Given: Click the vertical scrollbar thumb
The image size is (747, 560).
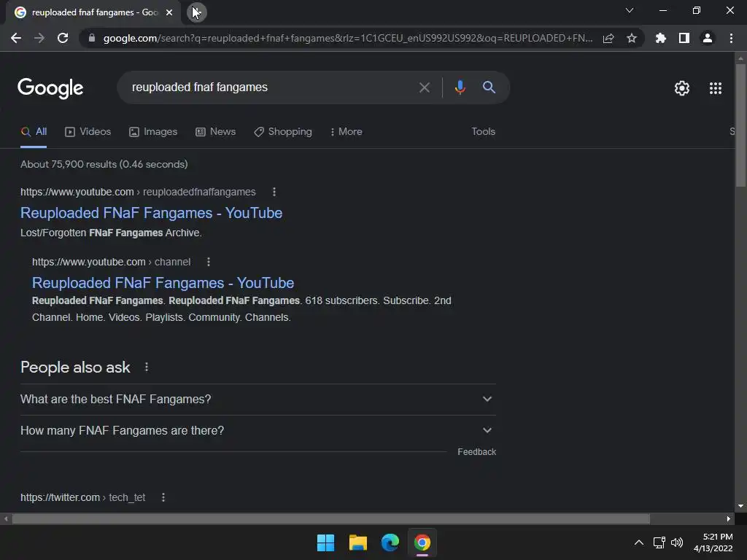Looking at the screenshot, I should point(740,125).
